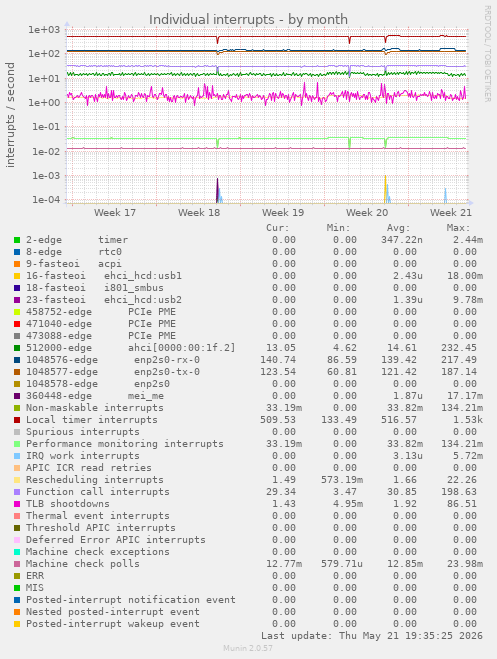Click the yellow 16-fasteoi ehci_hcd:usb1 swatch

pyautogui.click(x=17, y=276)
